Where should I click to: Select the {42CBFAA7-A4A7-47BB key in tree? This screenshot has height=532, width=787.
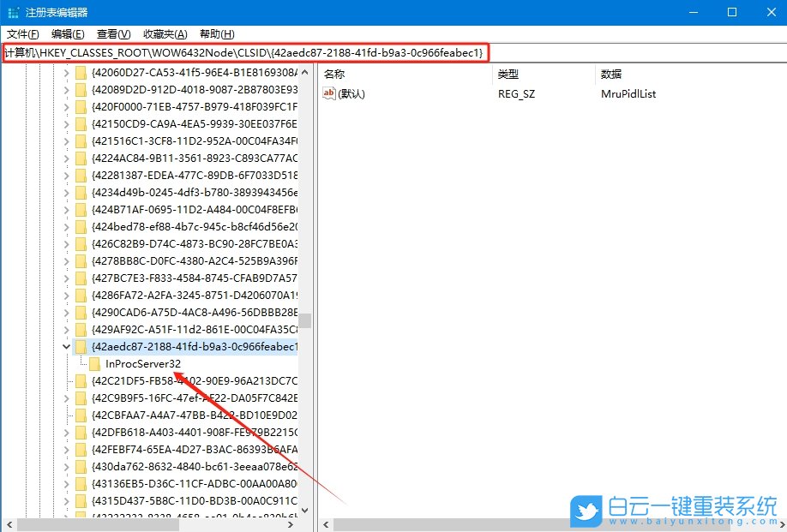[x=194, y=415]
